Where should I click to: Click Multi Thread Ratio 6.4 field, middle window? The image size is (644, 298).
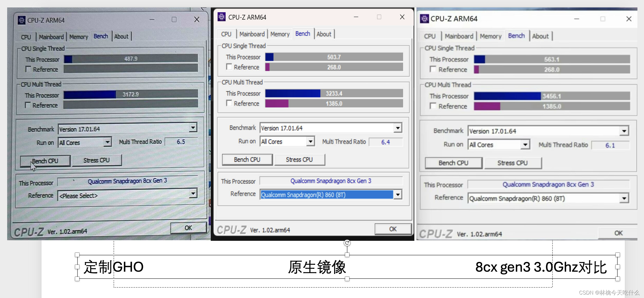[385, 142]
